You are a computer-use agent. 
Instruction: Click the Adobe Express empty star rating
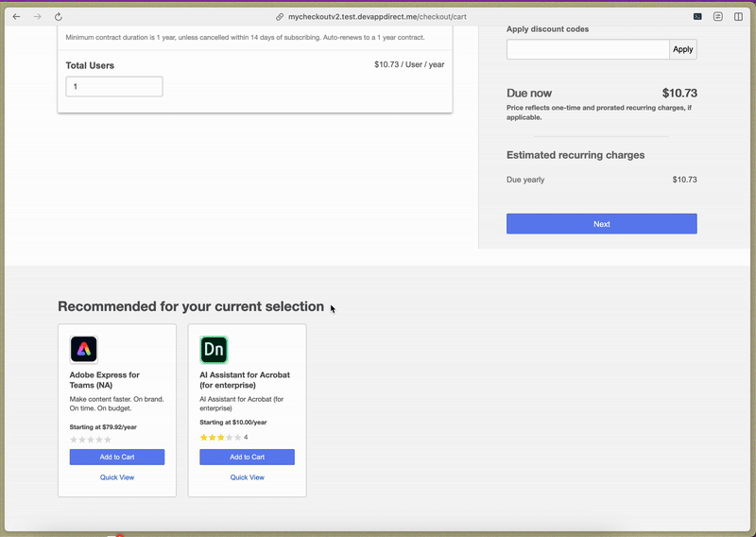pyautogui.click(x=91, y=440)
